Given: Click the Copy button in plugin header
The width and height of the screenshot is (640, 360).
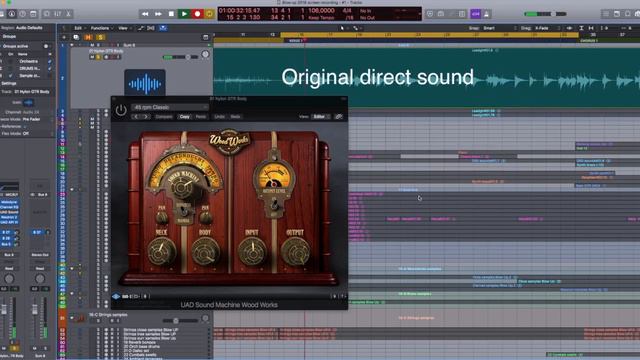Looking at the screenshot, I should coord(184,117).
